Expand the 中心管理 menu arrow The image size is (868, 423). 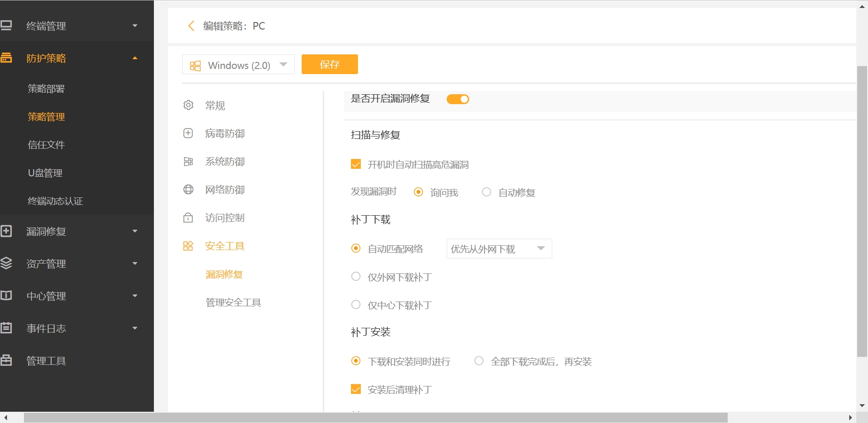pos(135,296)
